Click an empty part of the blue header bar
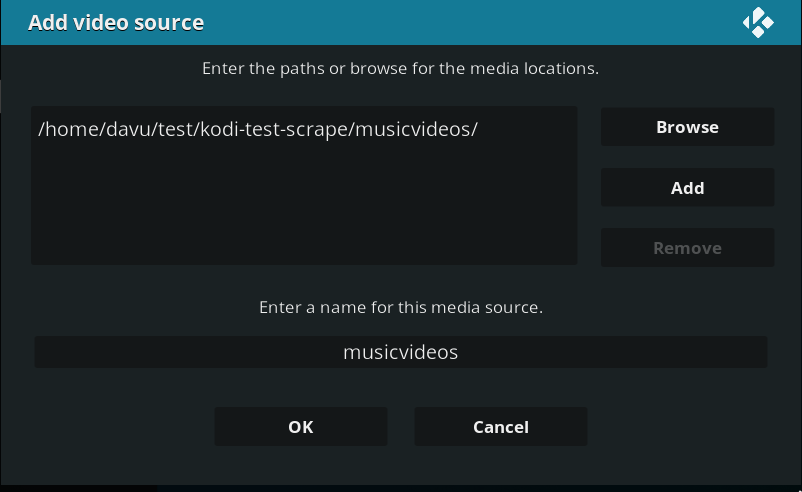Viewport: 802px width, 492px height. point(460,23)
